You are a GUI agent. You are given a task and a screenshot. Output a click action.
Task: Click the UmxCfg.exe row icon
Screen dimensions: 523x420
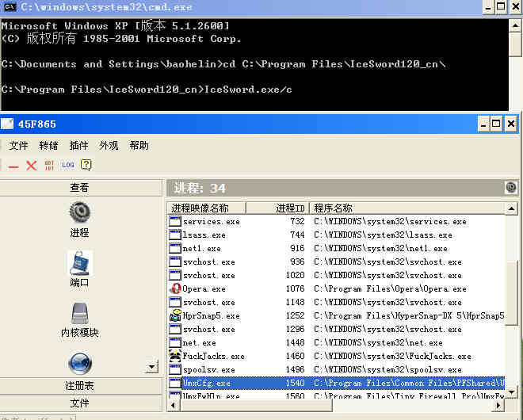175,383
